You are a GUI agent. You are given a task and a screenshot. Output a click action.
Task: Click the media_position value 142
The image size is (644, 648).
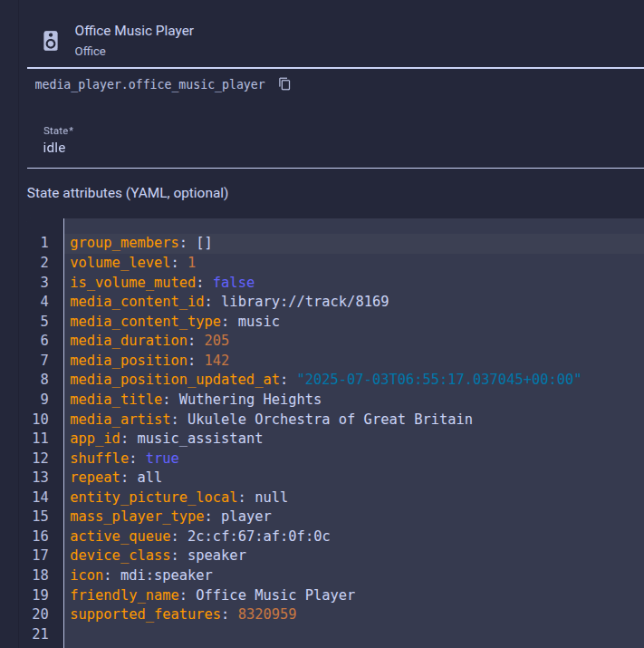point(216,361)
